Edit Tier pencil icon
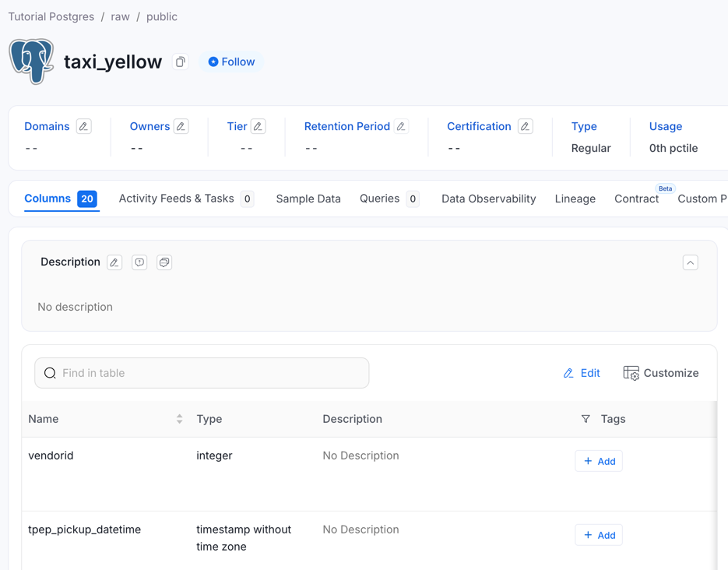This screenshot has height=570, width=728. click(258, 126)
